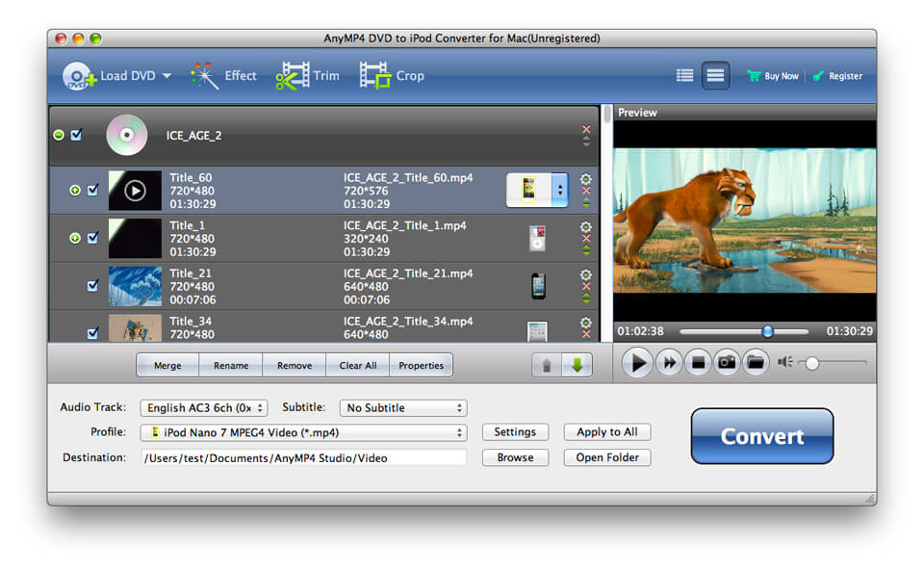Click the Load DVD disc icon

pyautogui.click(x=79, y=76)
